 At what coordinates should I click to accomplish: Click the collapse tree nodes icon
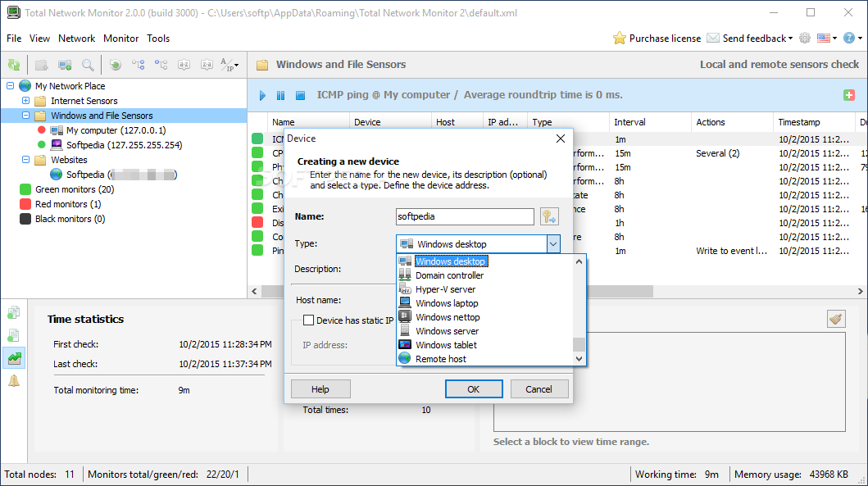coord(161,65)
